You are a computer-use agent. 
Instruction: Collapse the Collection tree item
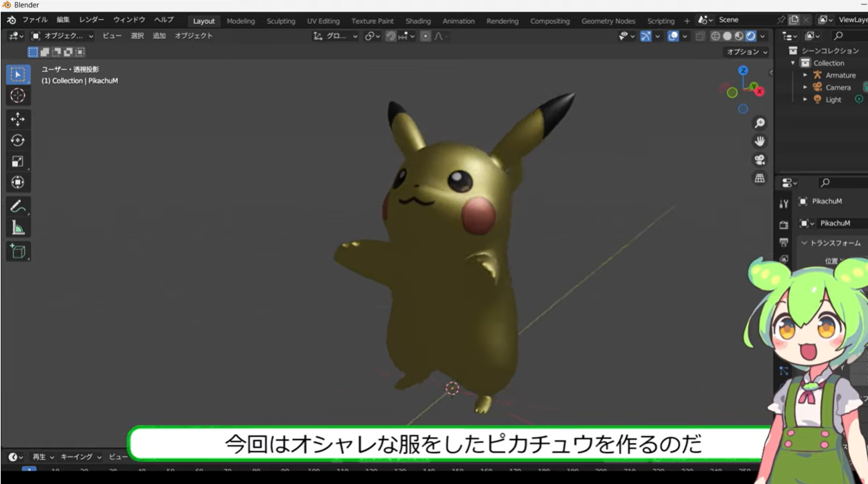(x=793, y=63)
